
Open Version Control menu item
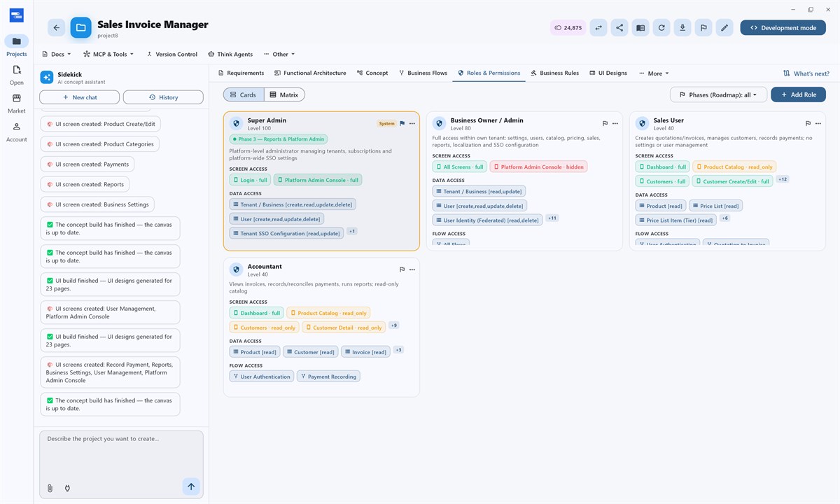[x=171, y=54]
